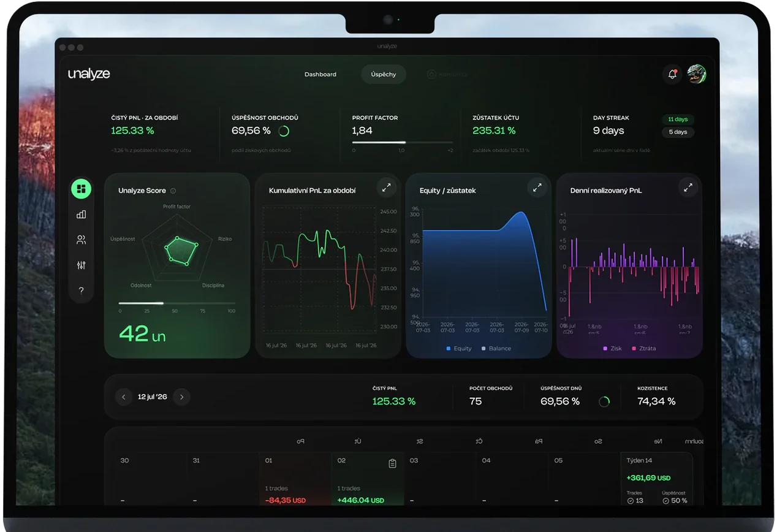This screenshot has height=532, width=777.
Task: Open calendar day 02 with +446.04 USD
Action: (367, 479)
